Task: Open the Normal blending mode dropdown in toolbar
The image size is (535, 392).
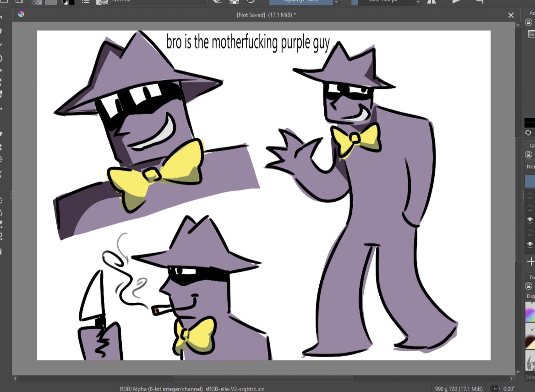Action: coord(159,2)
